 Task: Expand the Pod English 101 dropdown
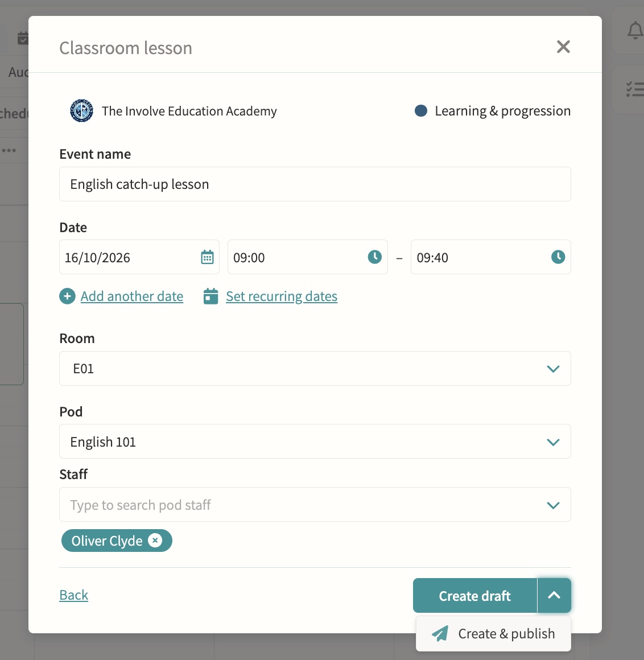pyautogui.click(x=553, y=442)
